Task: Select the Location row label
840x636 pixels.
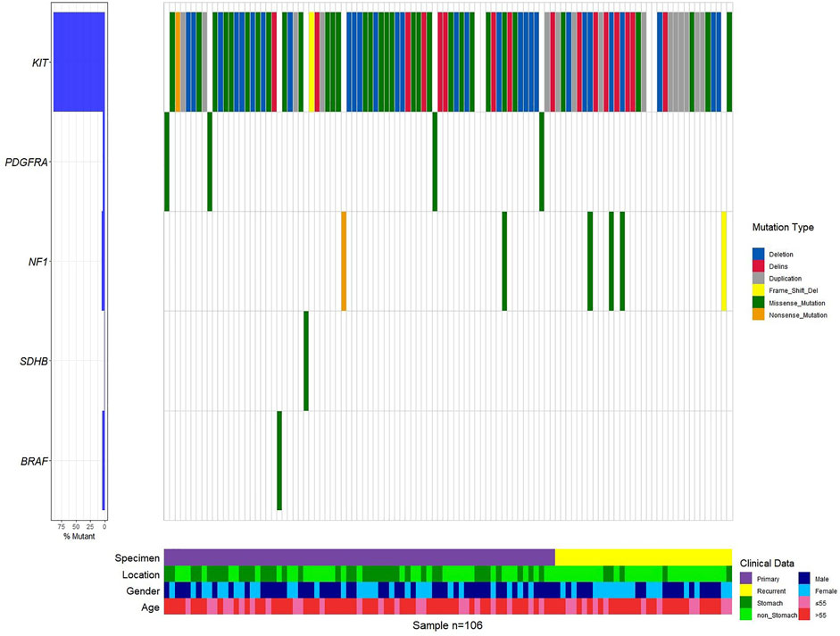Action: coord(141,575)
